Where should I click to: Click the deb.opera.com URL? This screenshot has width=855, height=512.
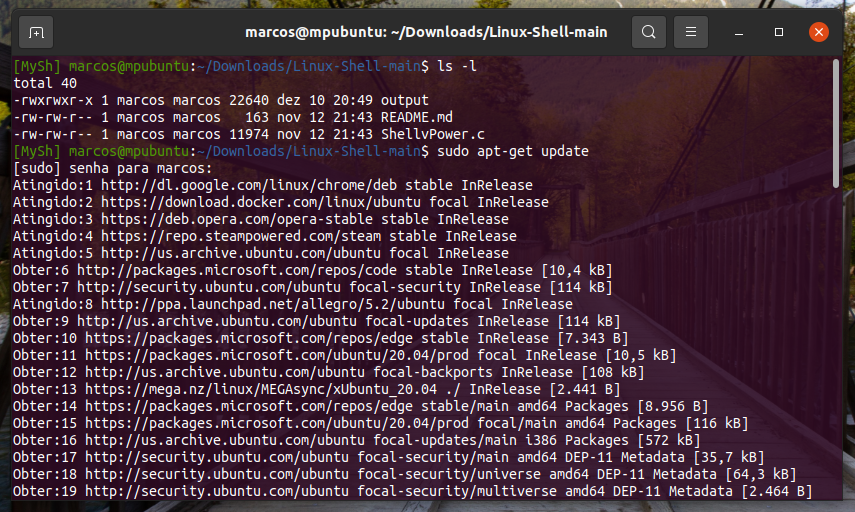click(x=237, y=219)
